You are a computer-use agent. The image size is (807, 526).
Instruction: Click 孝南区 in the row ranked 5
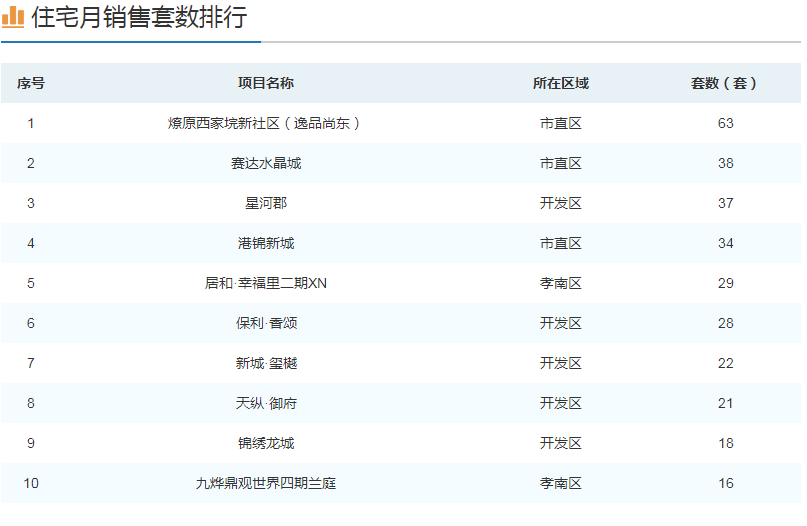tap(560, 283)
